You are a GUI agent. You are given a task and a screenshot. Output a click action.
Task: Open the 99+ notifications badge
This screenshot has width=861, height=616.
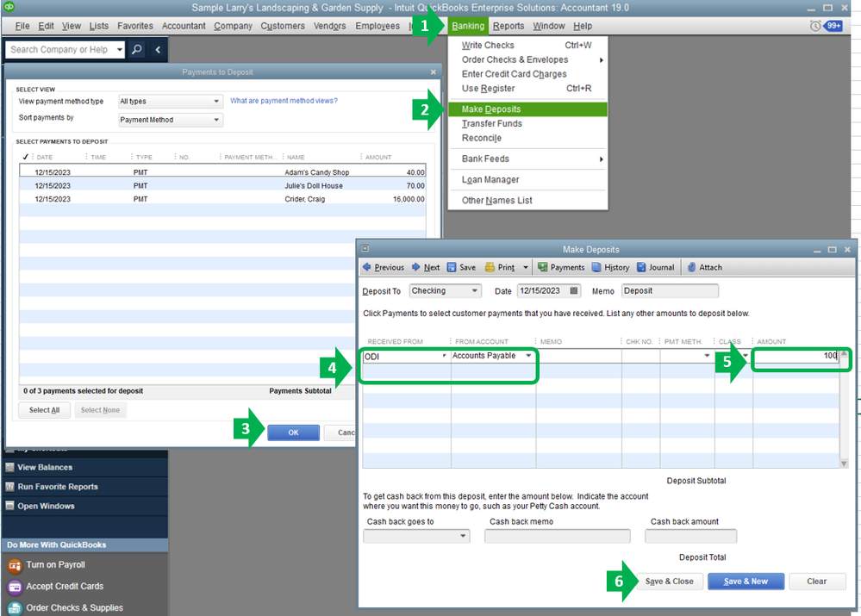tap(833, 26)
